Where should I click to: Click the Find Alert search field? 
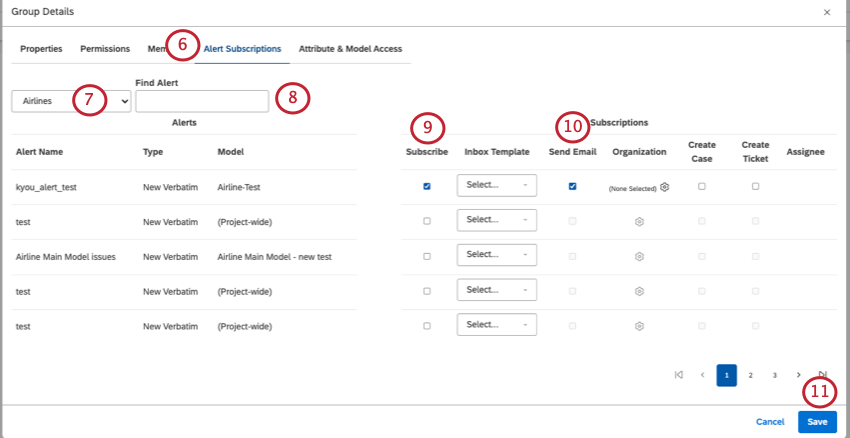pos(202,101)
